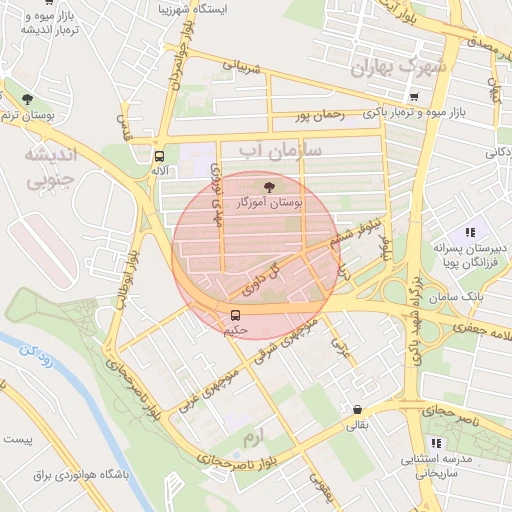512x512 pixels.
Task: Click the Andisheh Jonoubi area label
Action: (51, 168)
